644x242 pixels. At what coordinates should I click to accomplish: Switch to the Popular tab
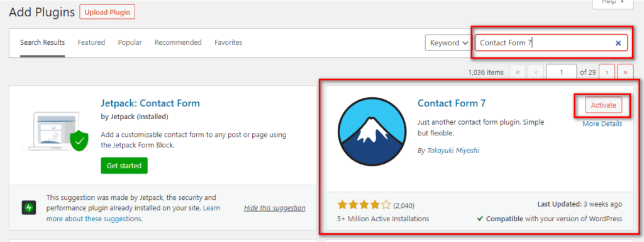tap(130, 42)
